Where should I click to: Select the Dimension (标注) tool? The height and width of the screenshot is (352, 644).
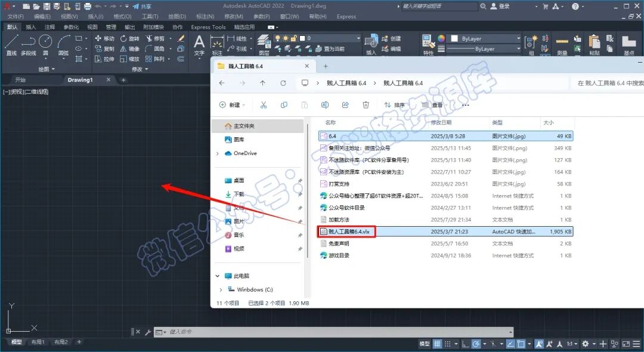(217, 44)
